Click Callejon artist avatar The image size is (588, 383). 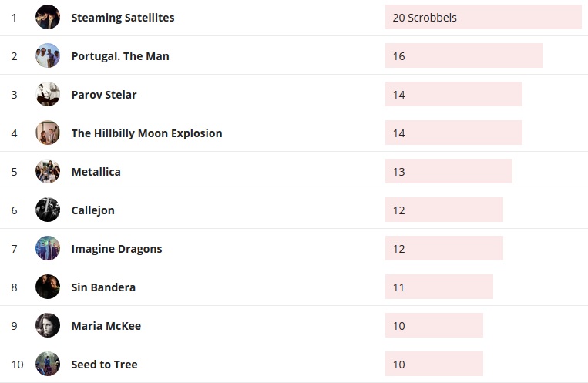[x=48, y=210]
